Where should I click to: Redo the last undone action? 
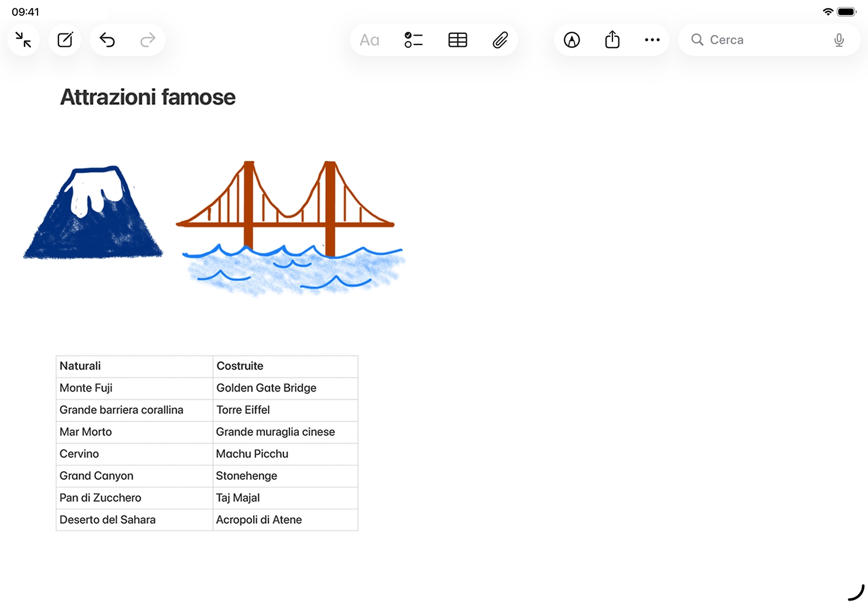pos(148,40)
